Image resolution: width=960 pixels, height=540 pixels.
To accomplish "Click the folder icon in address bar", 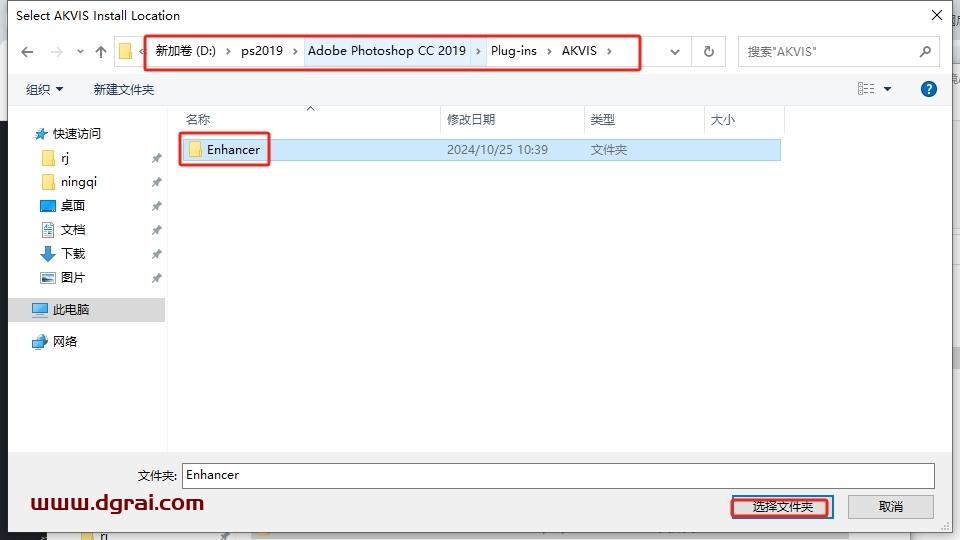I will point(126,51).
